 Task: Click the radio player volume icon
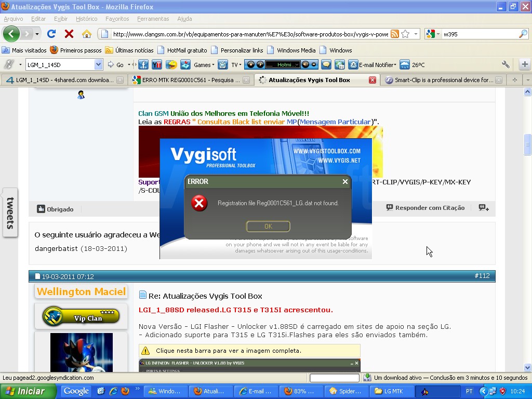[x=305, y=64]
